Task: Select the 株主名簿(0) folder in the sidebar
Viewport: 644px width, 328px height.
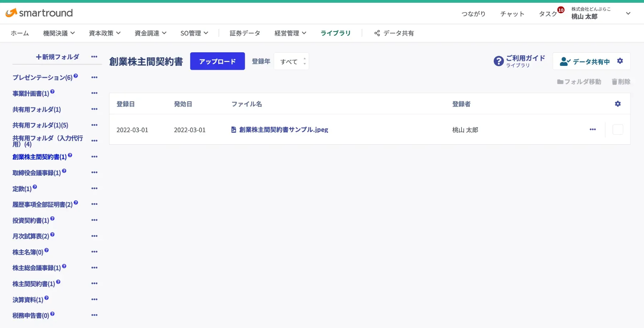Action: (x=28, y=252)
